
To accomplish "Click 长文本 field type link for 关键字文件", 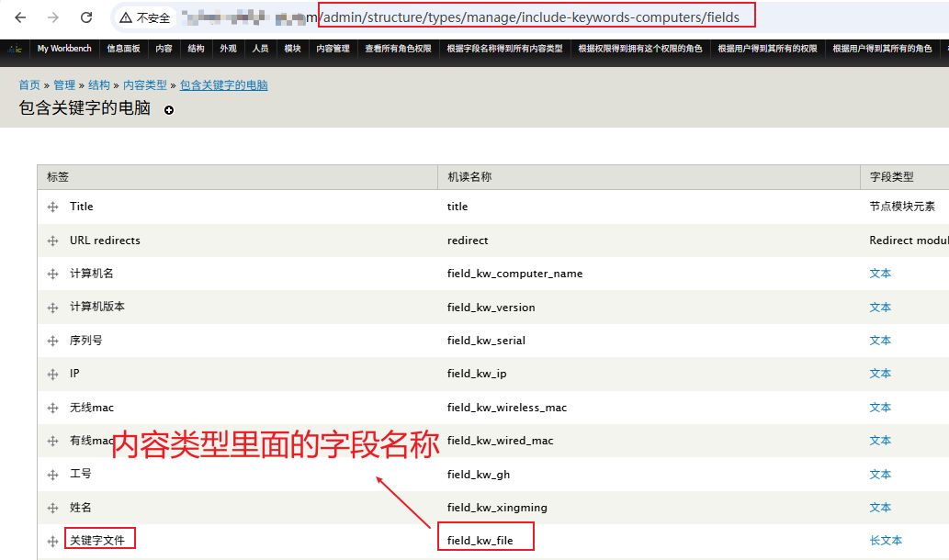I will click(x=886, y=542).
